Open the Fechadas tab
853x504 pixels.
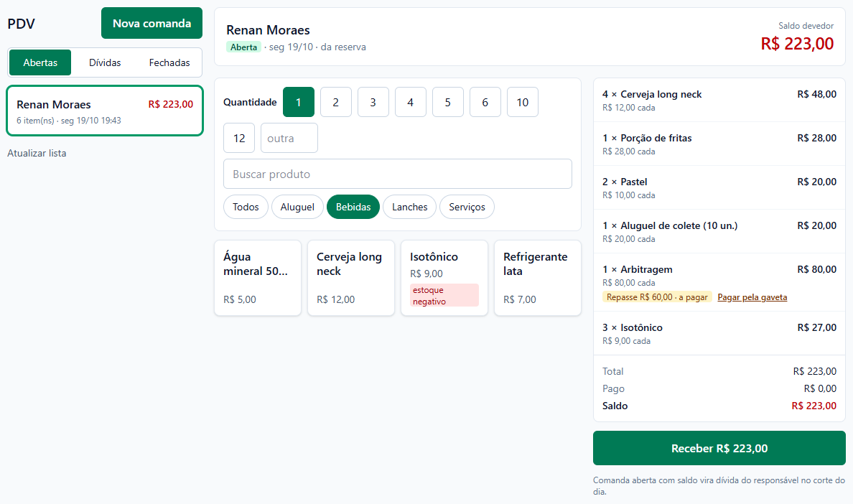(x=169, y=62)
